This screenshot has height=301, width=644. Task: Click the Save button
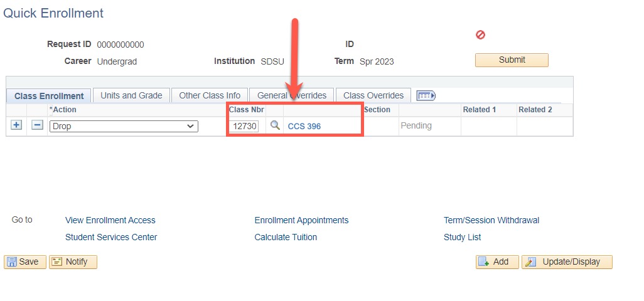pyautogui.click(x=25, y=262)
